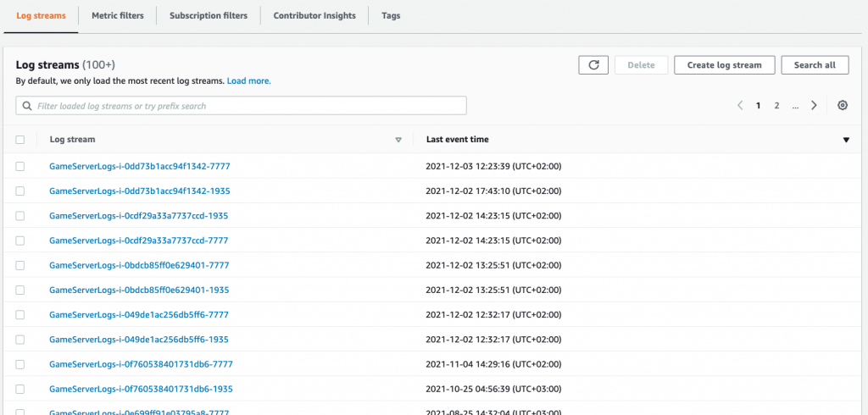Image resolution: width=868 pixels, height=415 pixels.
Task: Check the box for GameServerLogs-i-0f760538401731db6-7777
Action: click(x=20, y=364)
